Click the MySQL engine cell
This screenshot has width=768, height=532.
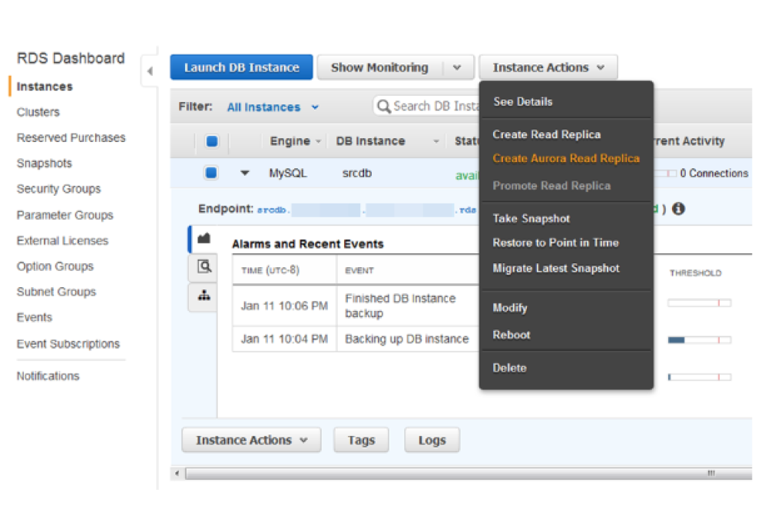pyautogui.click(x=287, y=173)
